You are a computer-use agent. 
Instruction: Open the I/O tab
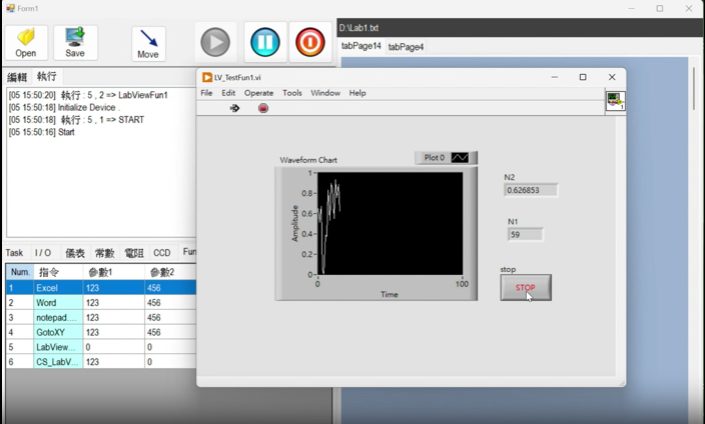[43, 253]
